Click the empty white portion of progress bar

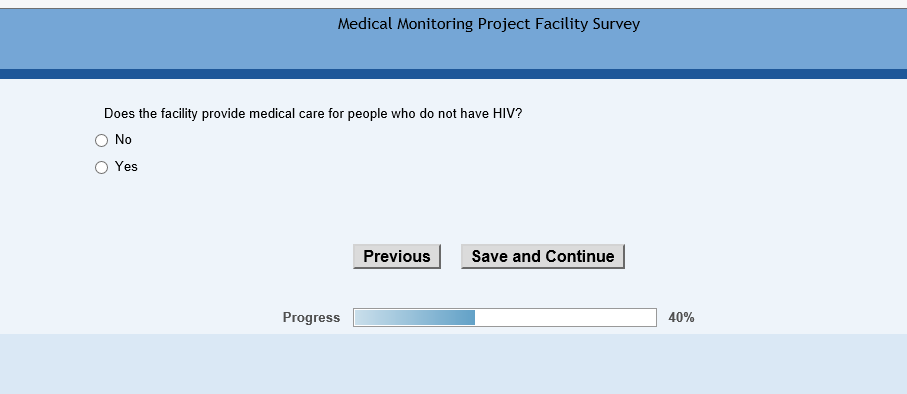[565, 318]
